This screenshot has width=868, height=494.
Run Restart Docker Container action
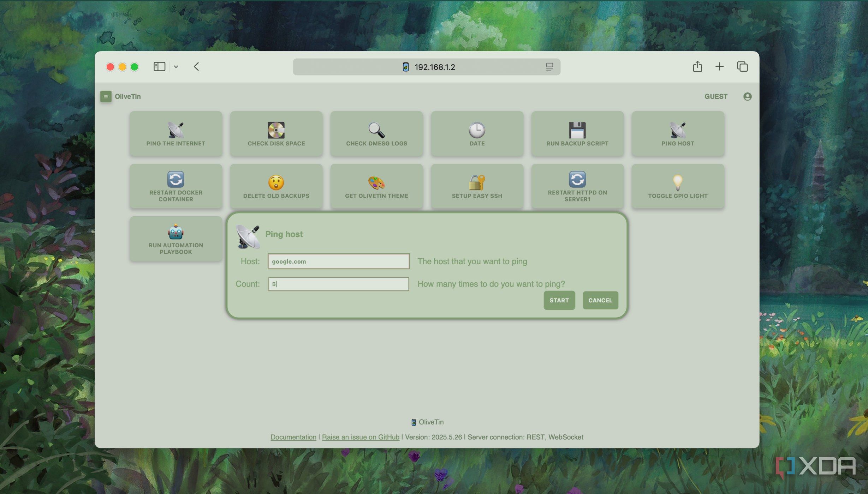(x=176, y=186)
